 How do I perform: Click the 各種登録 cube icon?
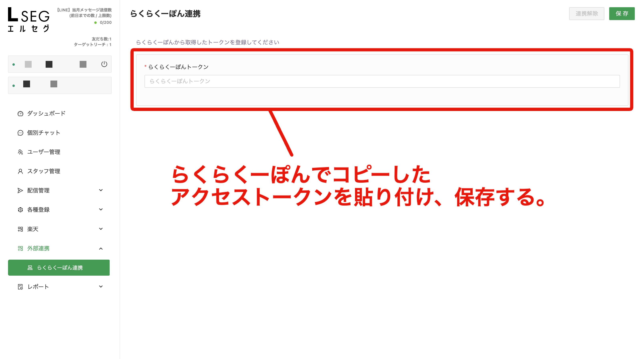pyautogui.click(x=20, y=210)
